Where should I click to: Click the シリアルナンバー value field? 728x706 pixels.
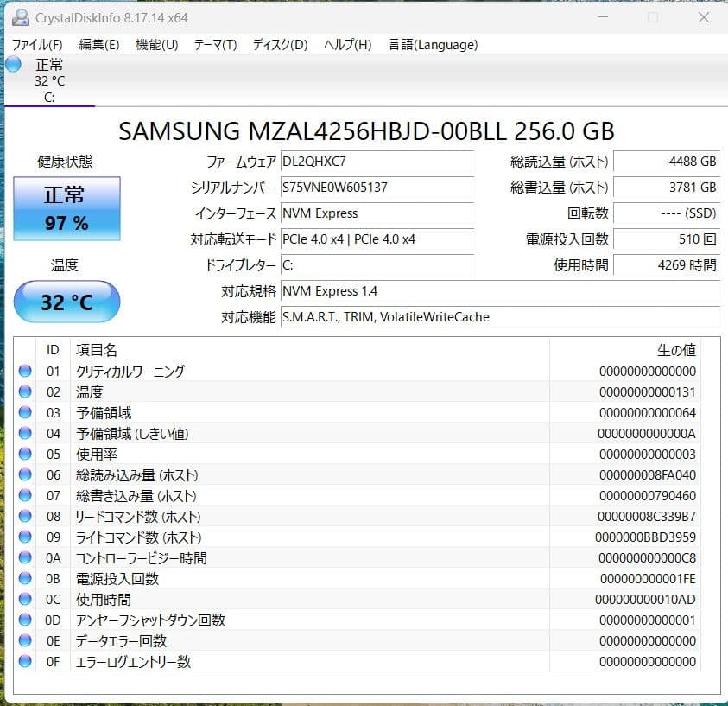377,188
